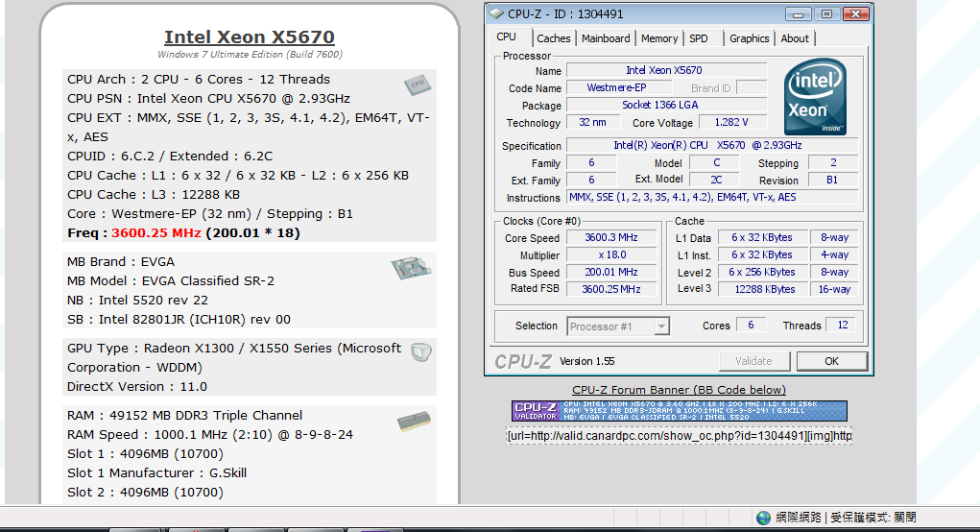Click the Core Voltage value 1.282 V

click(731, 123)
